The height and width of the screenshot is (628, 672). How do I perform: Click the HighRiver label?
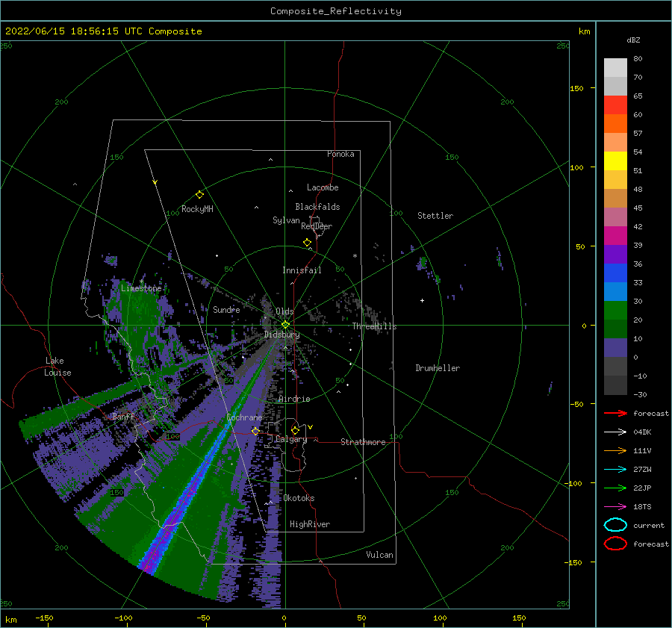point(310,524)
